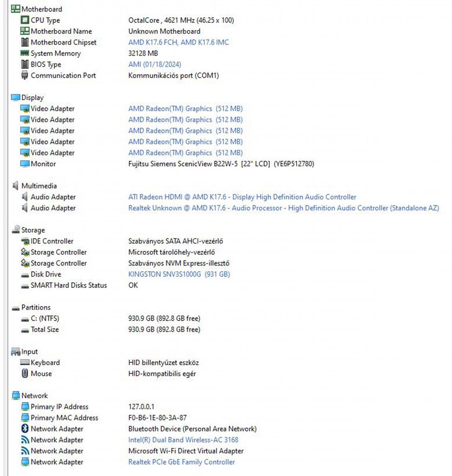Open the AMI (01/18/2024) BIOS link
Screen dimensions: 452x476
[x=154, y=65]
